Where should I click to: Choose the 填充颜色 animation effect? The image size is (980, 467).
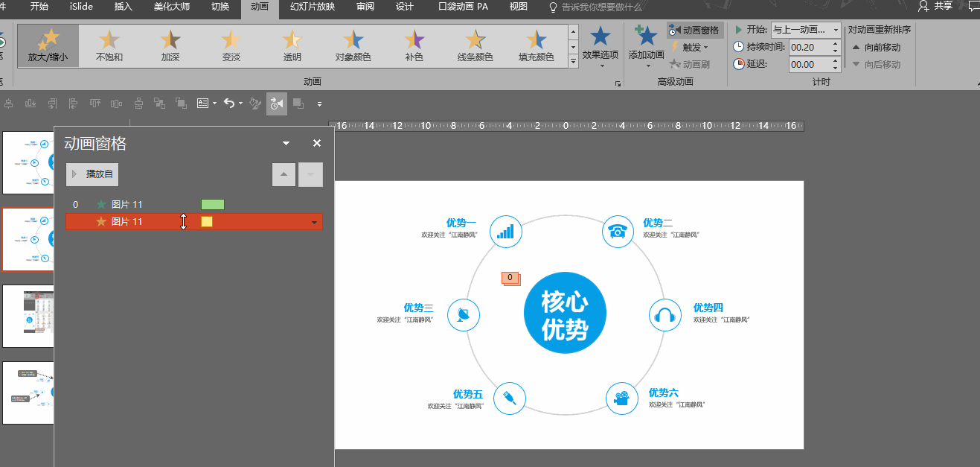click(536, 45)
